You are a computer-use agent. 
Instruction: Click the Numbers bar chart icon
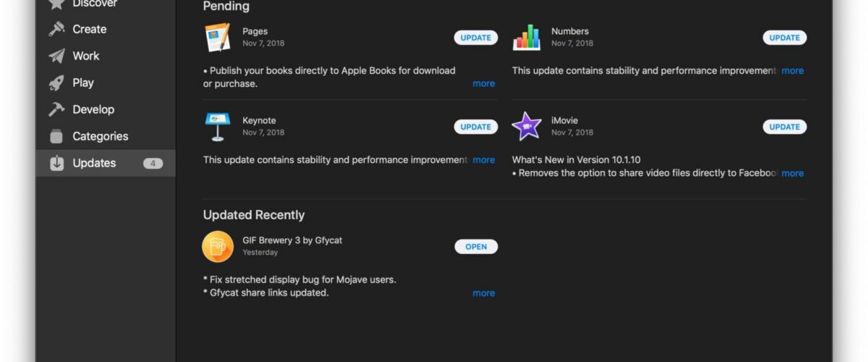(527, 38)
